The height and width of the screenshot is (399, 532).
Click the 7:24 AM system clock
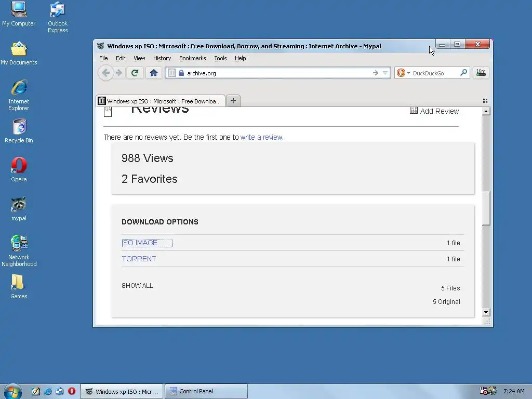[514, 391]
